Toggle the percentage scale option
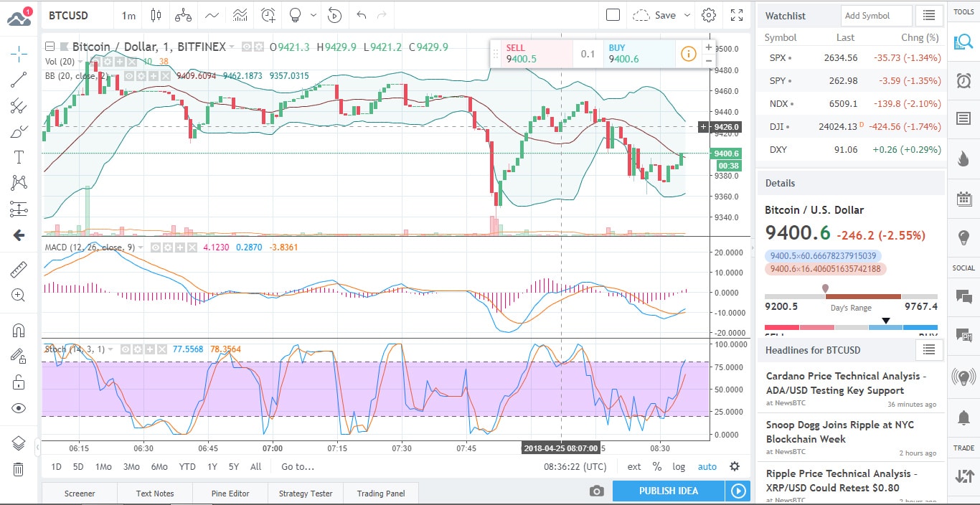This screenshot has width=980, height=505. pyautogui.click(x=656, y=466)
